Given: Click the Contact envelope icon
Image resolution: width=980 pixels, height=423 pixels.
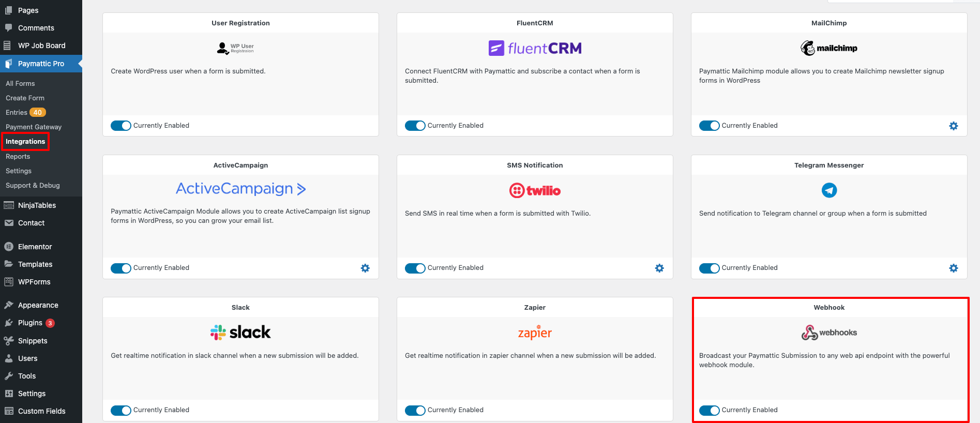Looking at the screenshot, I should point(9,223).
